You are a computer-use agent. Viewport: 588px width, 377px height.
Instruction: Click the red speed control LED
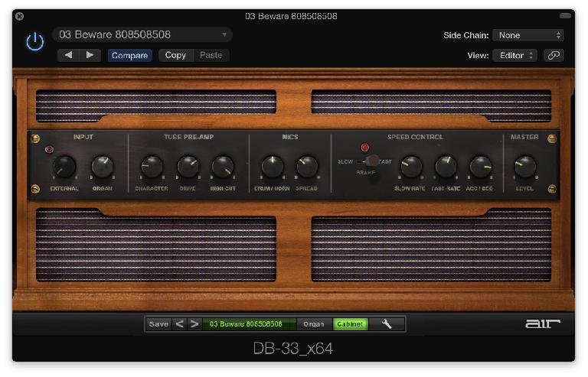click(365, 147)
